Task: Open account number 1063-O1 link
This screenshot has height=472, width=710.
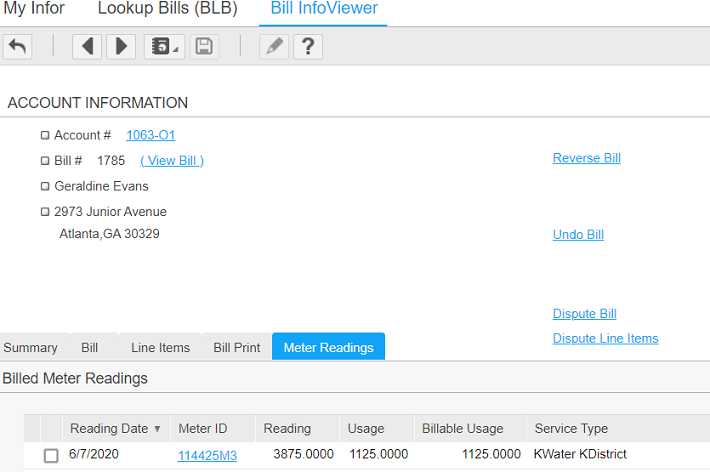Action: (150, 135)
